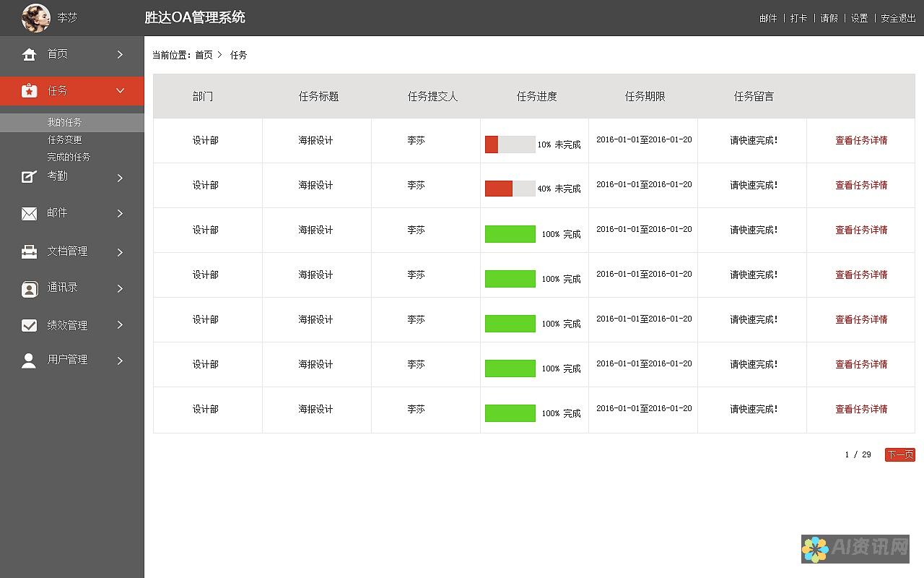The width and height of the screenshot is (924, 578).
Task: Expand the 首页 menu chevron
Action: pos(120,54)
